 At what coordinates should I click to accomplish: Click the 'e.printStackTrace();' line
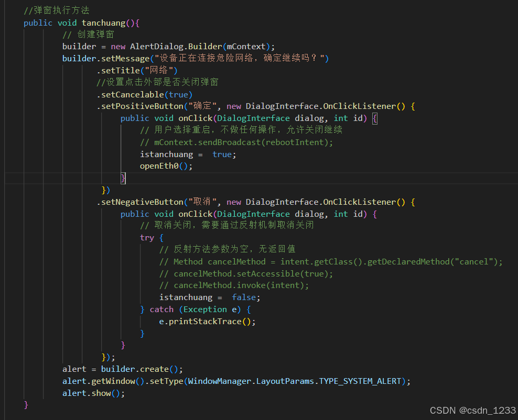click(x=208, y=322)
